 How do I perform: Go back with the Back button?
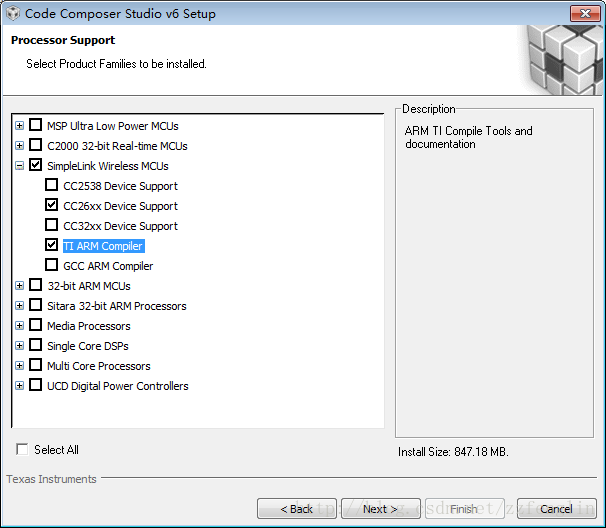pyautogui.click(x=296, y=509)
